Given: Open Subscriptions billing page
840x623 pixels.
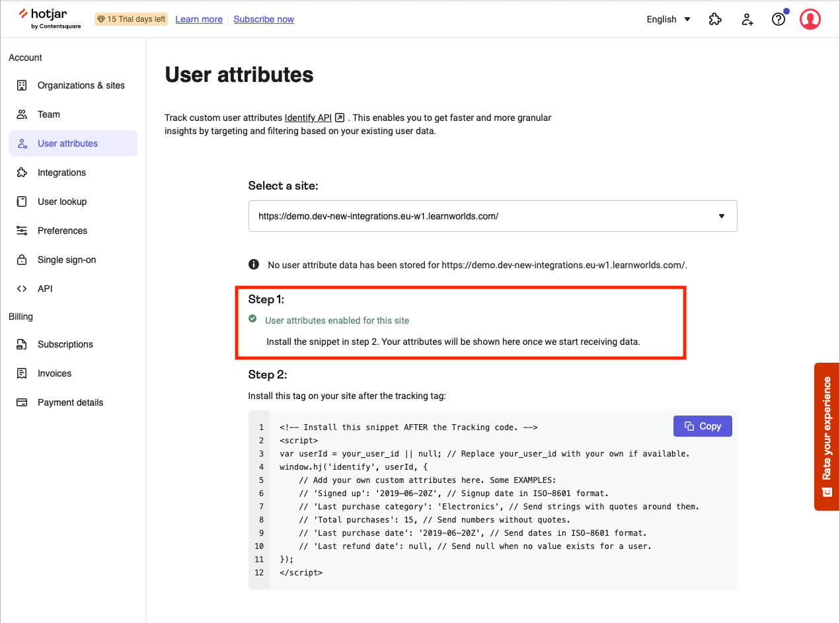Looking at the screenshot, I should (x=73, y=344).
